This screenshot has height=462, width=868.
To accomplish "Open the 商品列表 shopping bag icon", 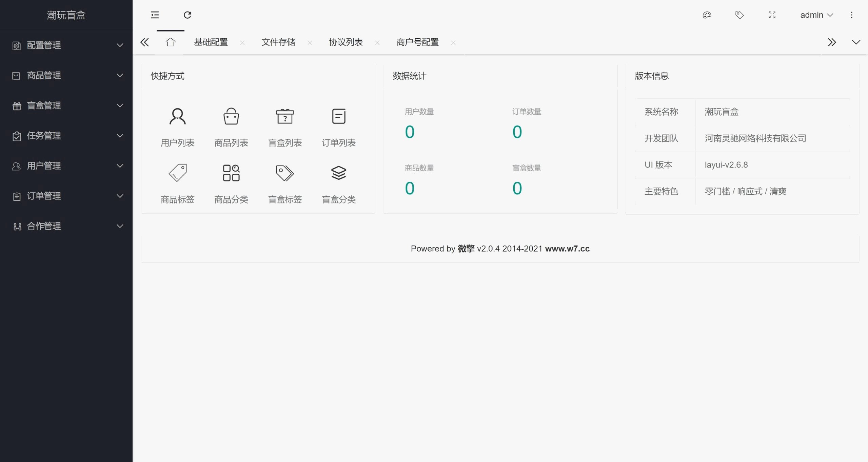I will coord(231,116).
